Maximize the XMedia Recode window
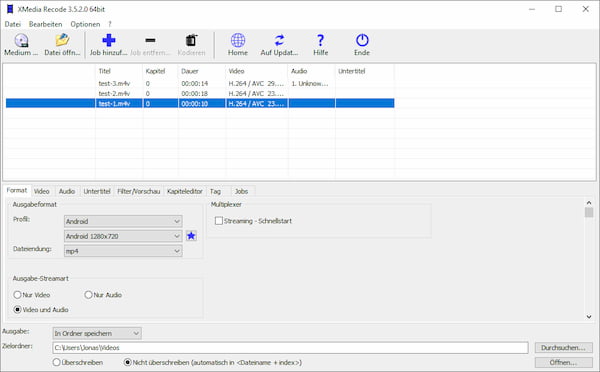The width and height of the screenshot is (600, 372). (x=559, y=9)
